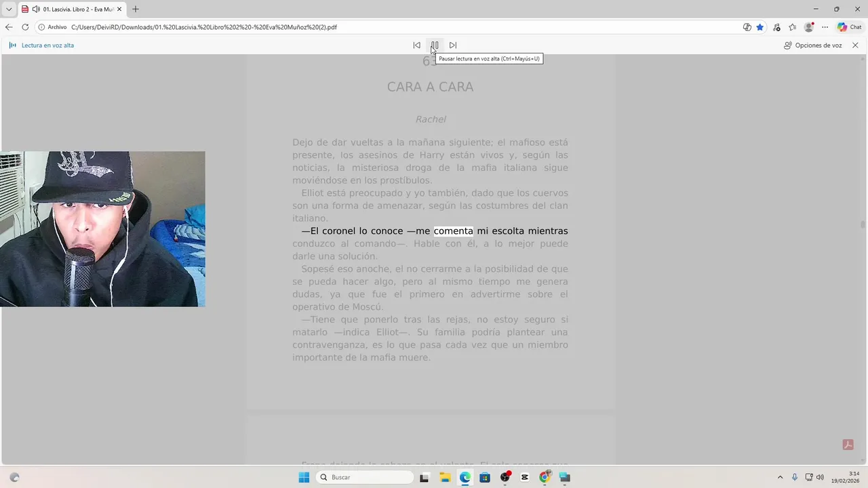This screenshot has height=488, width=868.
Task: Open the media control music icon
Action: pos(776,27)
